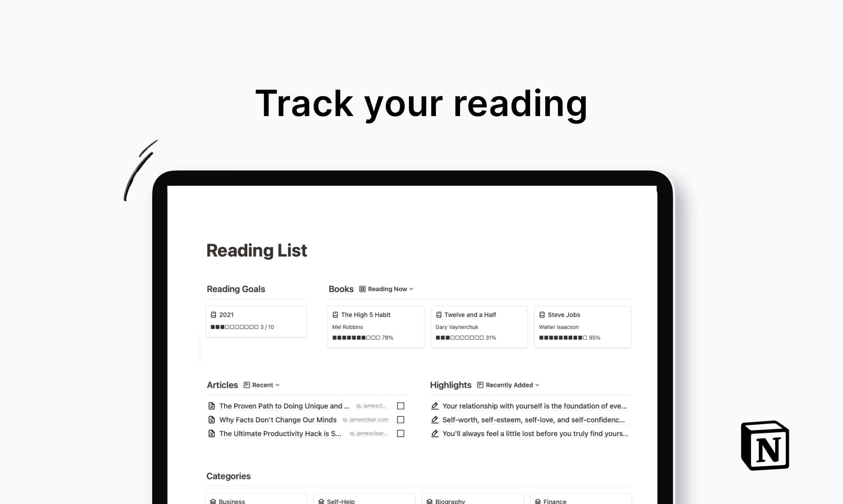This screenshot has width=843, height=504.
Task: Click the document icon next to '2021'
Action: [213, 314]
